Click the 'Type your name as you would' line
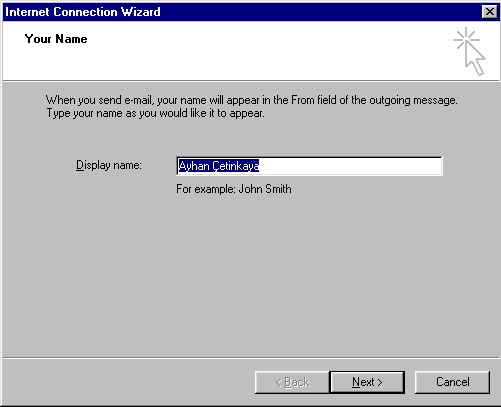This screenshot has width=501, height=407. [155, 113]
